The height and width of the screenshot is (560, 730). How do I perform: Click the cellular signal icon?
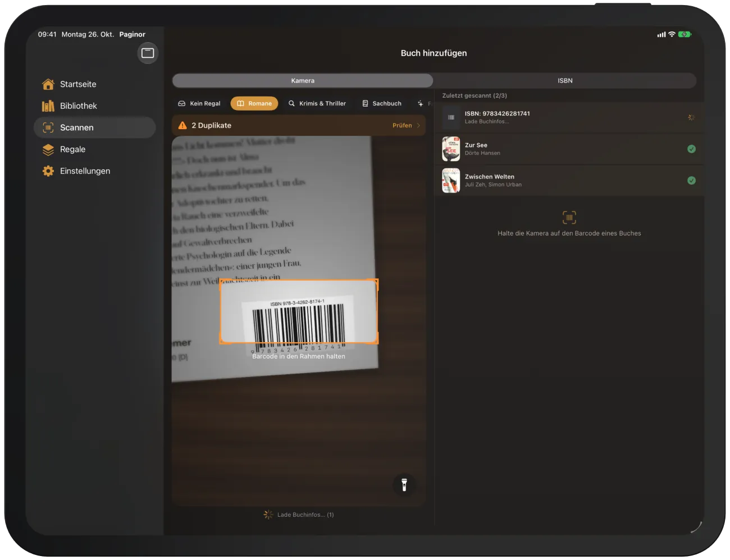pyautogui.click(x=661, y=34)
